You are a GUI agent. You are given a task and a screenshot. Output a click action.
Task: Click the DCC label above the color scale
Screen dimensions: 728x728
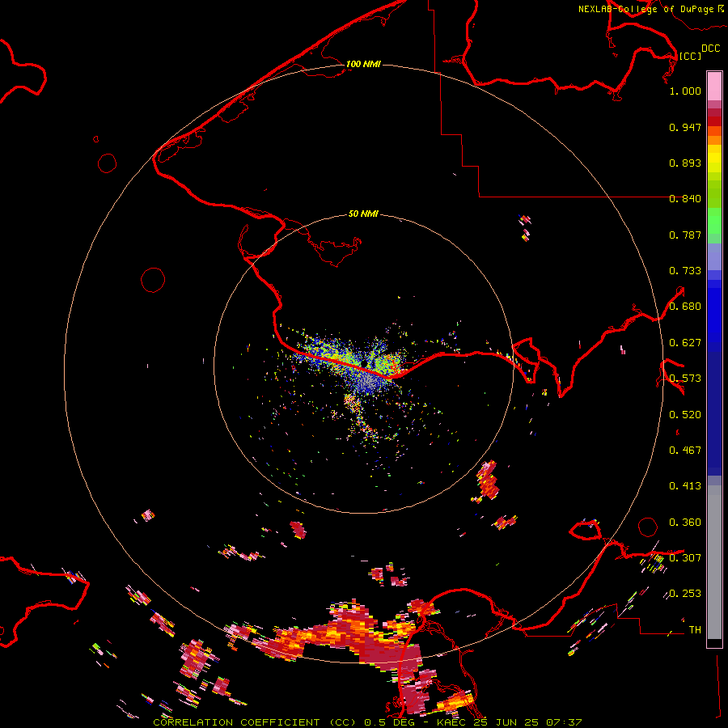[x=710, y=49]
